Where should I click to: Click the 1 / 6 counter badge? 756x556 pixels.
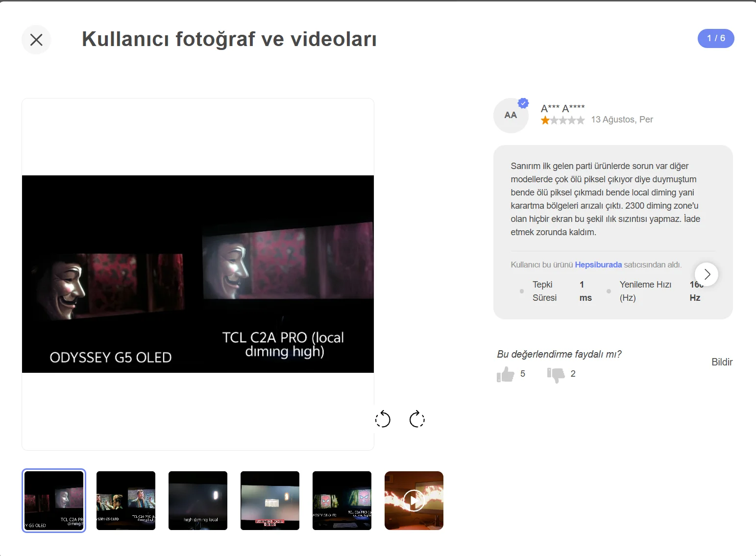[716, 38]
